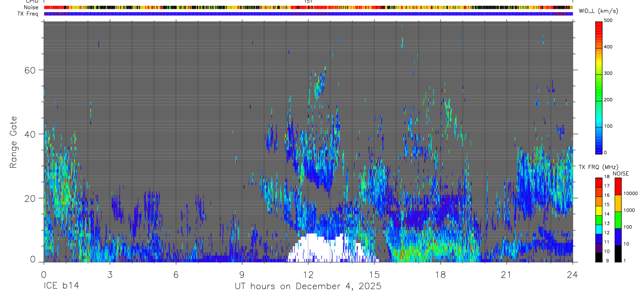The height and width of the screenshot is (297, 644).
Task: Click the 3 tick on UT hours axis
Action: click(x=110, y=275)
